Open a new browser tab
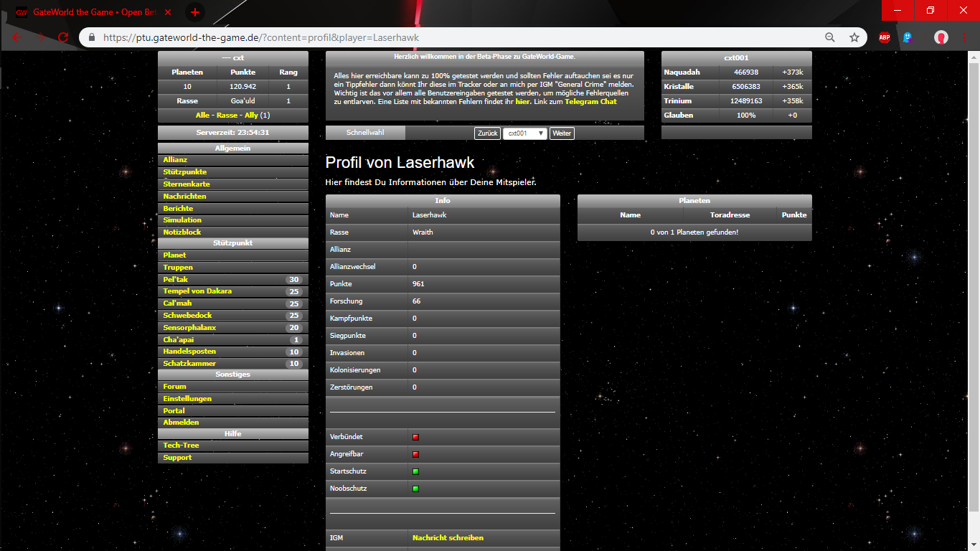 pos(195,12)
